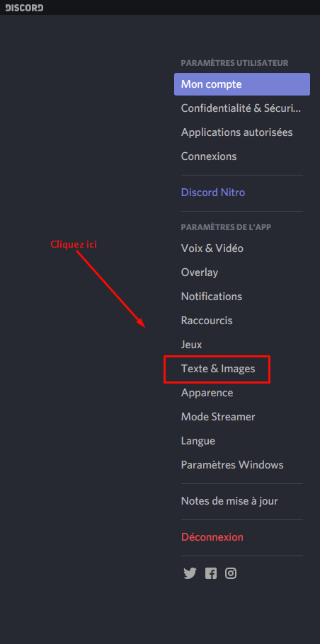Open Overlay settings
320x644 pixels.
[x=242, y=272]
